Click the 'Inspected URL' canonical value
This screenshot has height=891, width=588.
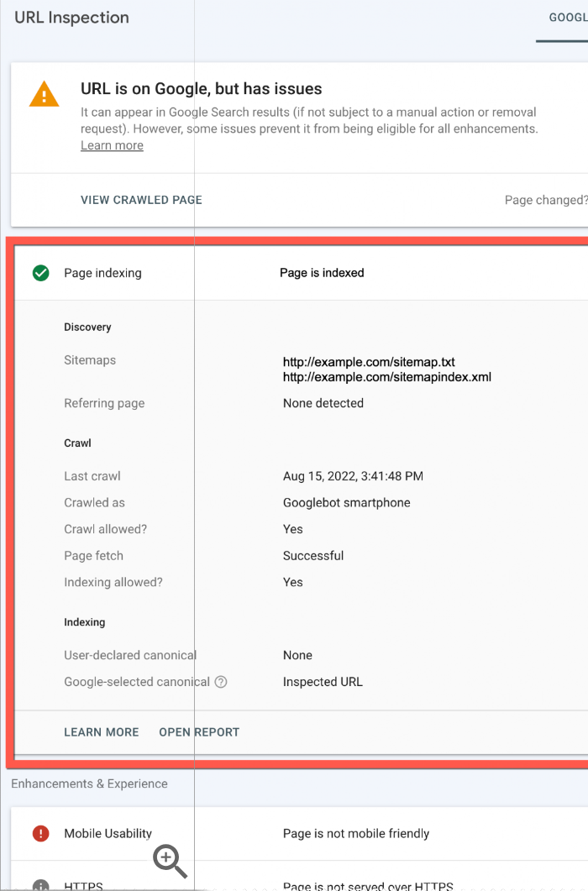[323, 682]
